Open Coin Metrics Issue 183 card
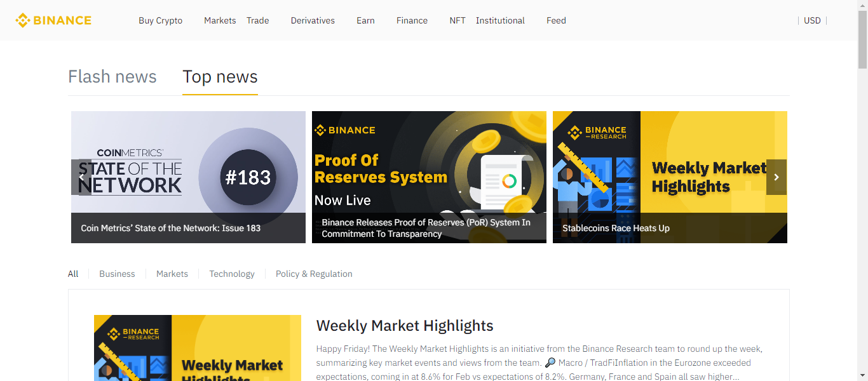868x381 pixels. 188,177
